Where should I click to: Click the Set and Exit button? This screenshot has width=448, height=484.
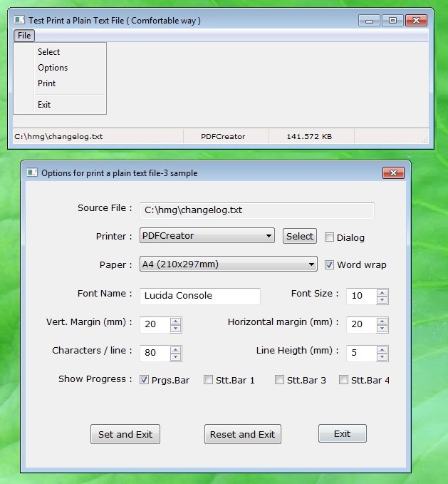[125, 434]
